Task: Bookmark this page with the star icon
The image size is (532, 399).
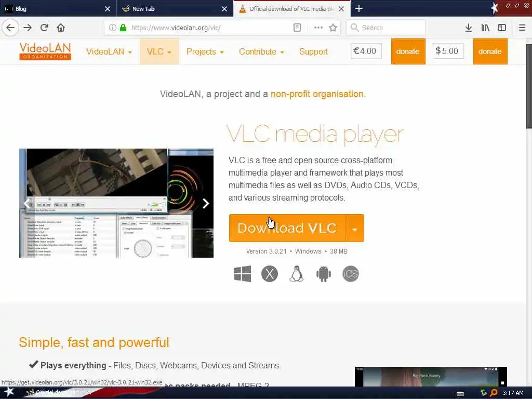Action: point(333,28)
